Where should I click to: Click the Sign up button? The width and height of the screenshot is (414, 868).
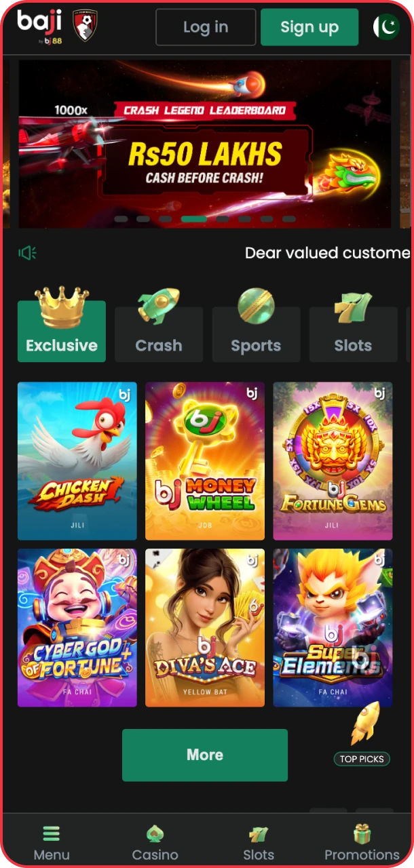tap(309, 27)
